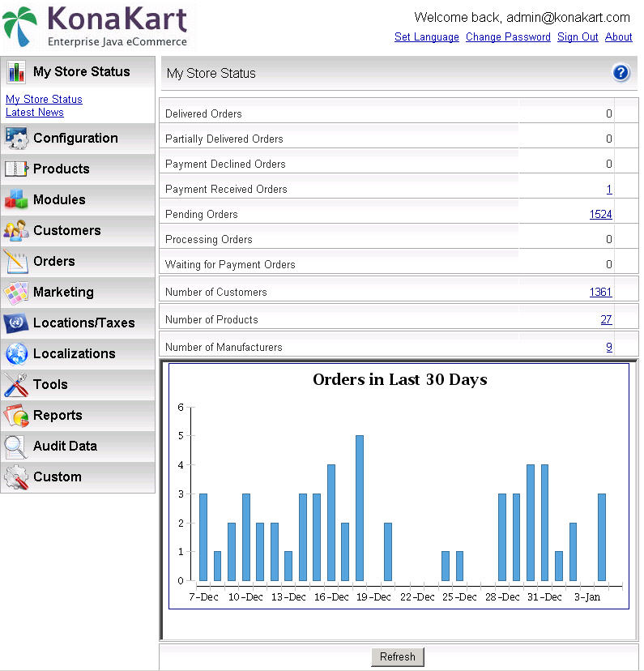This screenshot has height=671, width=644.
Task: Click the Set Language link
Action: [426, 36]
